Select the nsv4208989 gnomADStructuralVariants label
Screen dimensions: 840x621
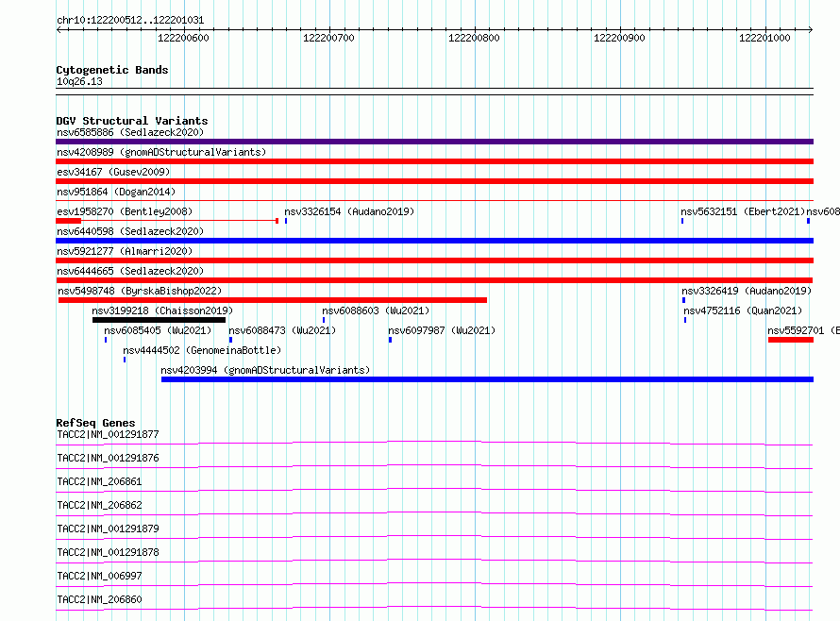click(x=161, y=152)
